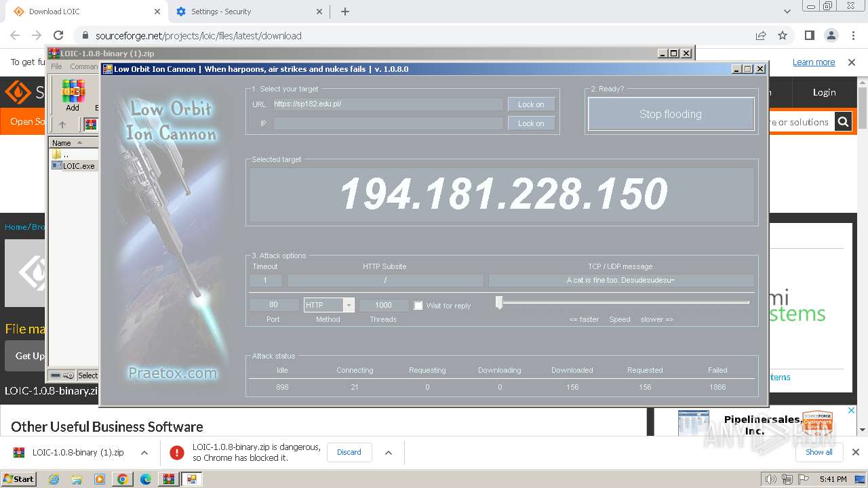Image resolution: width=868 pixels, height=488 pixels.
Task: Open the File menu in WinRAR
Action: [56, 66]
